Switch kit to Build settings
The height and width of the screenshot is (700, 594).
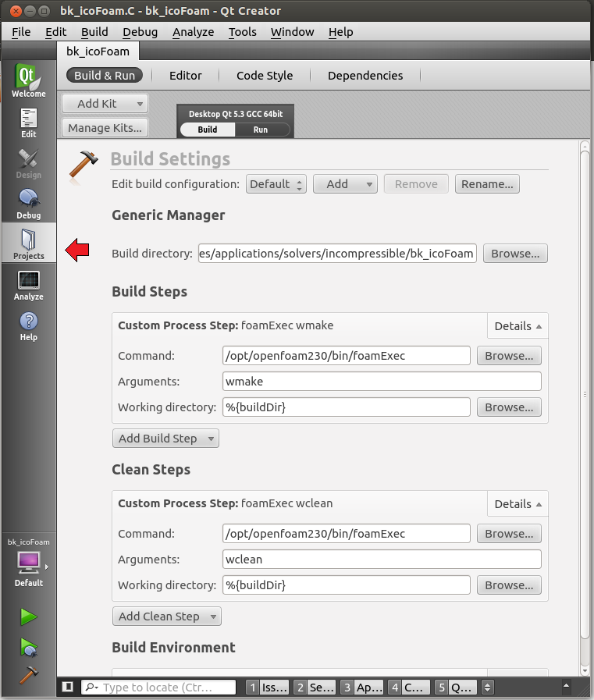(208, 130)
